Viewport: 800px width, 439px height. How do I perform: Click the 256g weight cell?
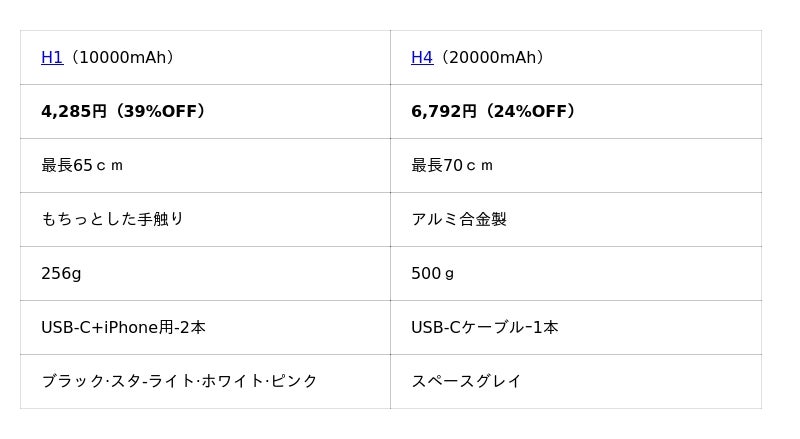(61, 274)
